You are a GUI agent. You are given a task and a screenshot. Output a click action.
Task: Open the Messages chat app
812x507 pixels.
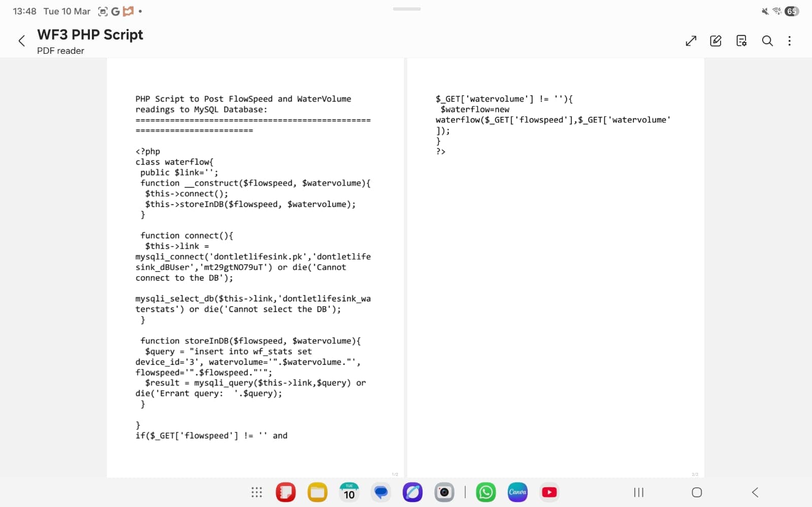(x=381, y=492)
